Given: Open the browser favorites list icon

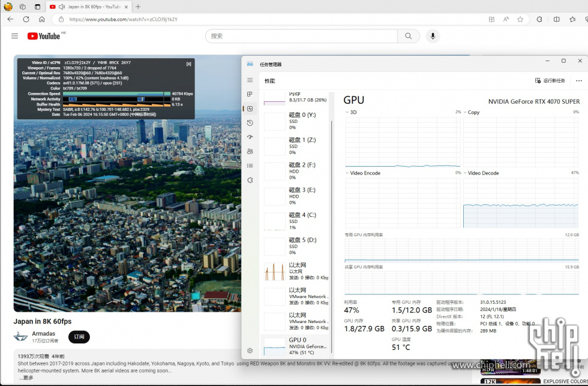Looking at the screenshot, I should click(x=572, y=20).
